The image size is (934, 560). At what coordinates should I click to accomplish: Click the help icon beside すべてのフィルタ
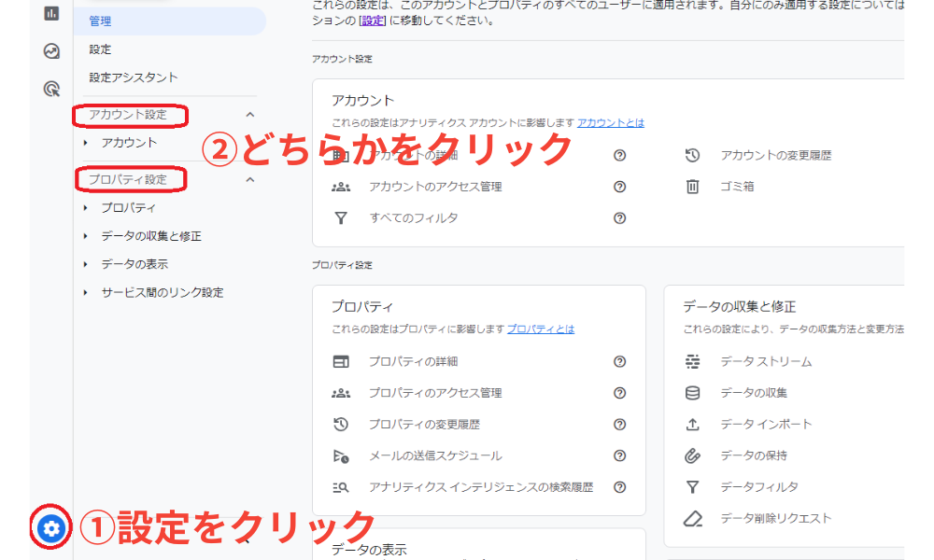click(x=619, y=218)
